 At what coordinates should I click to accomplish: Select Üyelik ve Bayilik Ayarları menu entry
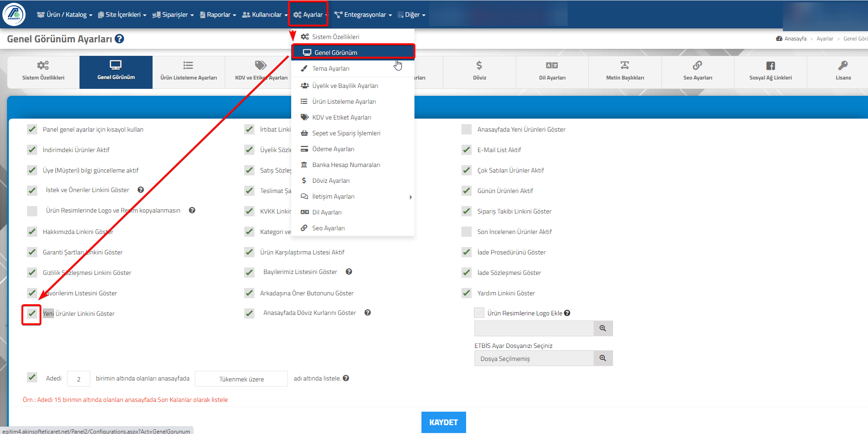(x=353, y=86)
